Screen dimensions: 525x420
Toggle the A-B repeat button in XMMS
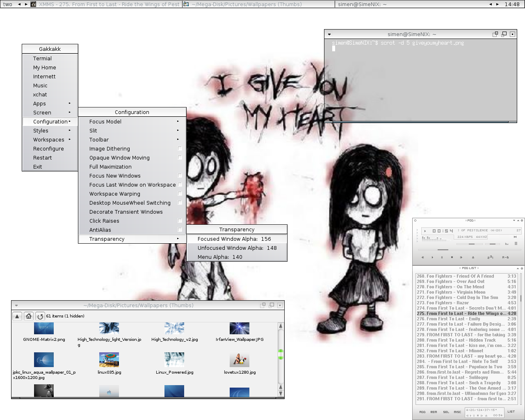point(505,258)
